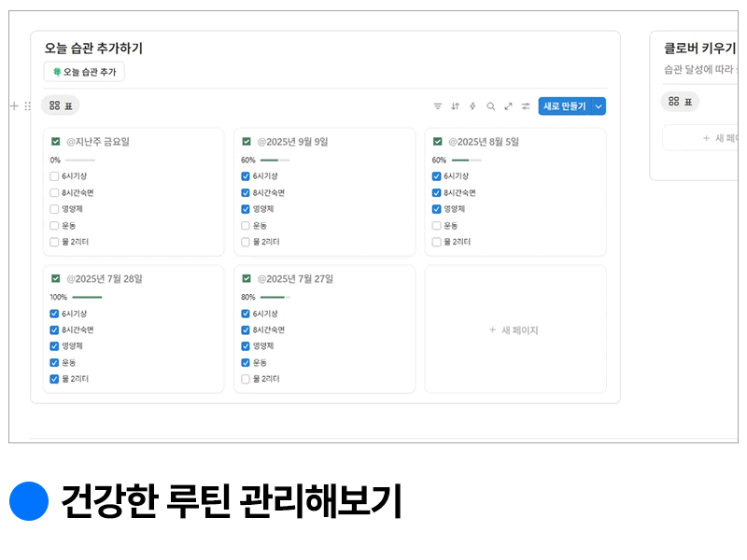Uncheck 영양제 on the 2025년 8월 5일 card
The height and width of the screenshot is (560, 747).
pyautogui.click(x=436, y=209)
